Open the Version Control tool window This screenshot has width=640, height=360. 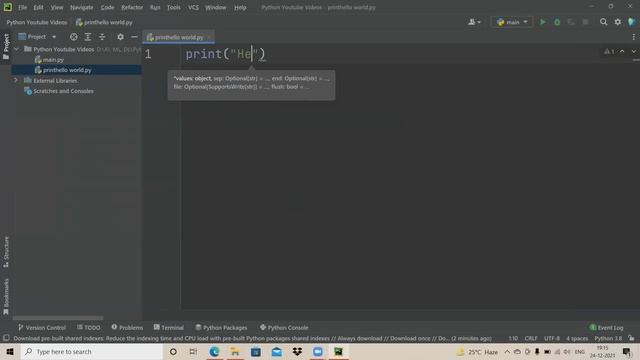coord(42,327)
